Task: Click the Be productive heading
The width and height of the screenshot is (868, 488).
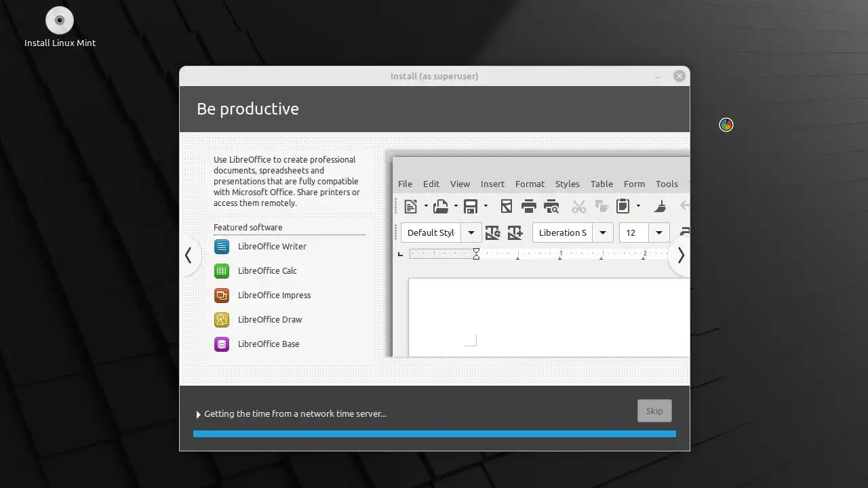Action: coord(248,109)
